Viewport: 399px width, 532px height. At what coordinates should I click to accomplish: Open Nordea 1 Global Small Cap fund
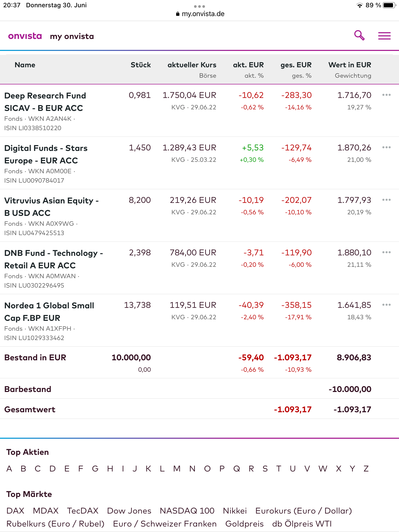tap(49, 312)
